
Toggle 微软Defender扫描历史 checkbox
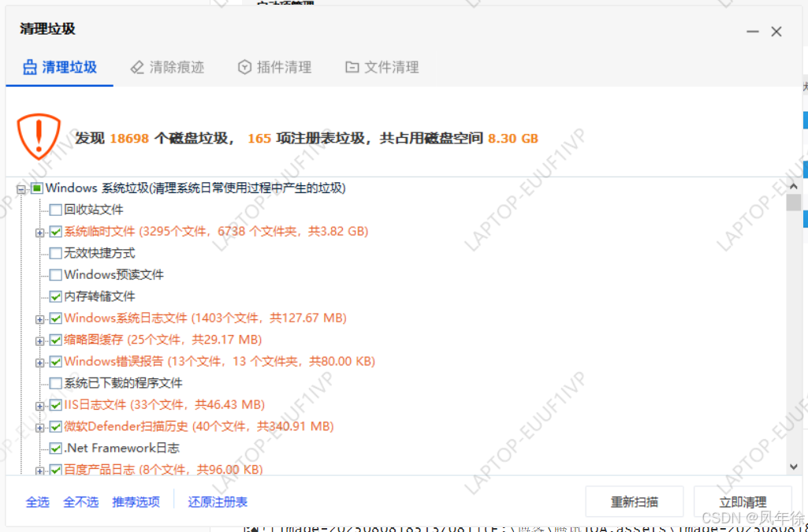point(56,427)
